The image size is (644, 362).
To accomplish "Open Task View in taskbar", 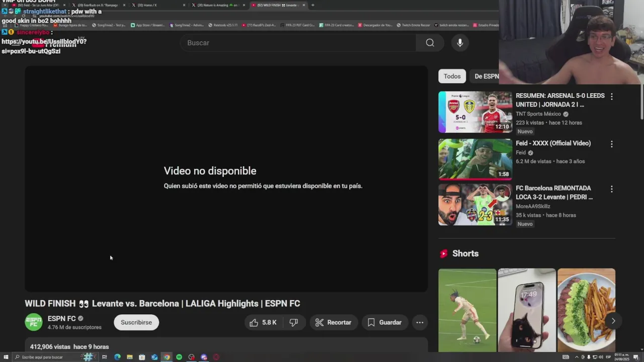I will click(105, 357).
